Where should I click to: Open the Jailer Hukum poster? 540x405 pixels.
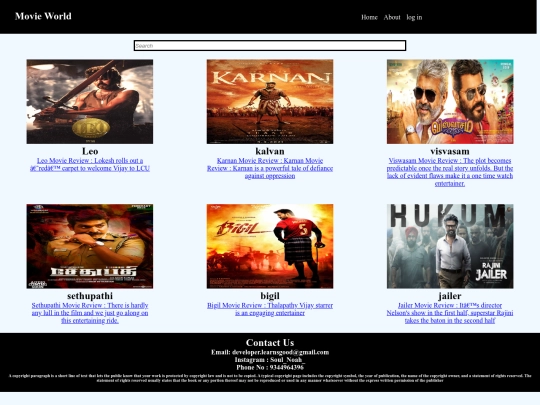tap(450, 246)
